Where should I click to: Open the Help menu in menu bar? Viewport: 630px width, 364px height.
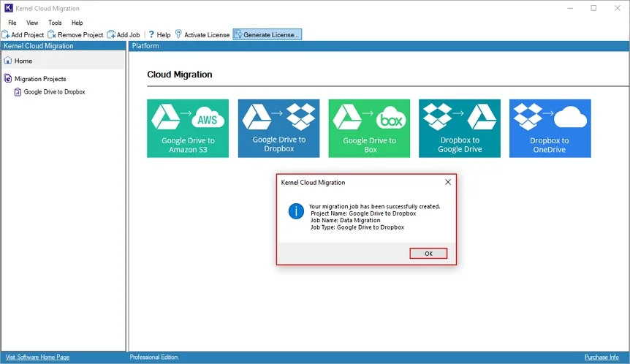(x=77, y=23)
